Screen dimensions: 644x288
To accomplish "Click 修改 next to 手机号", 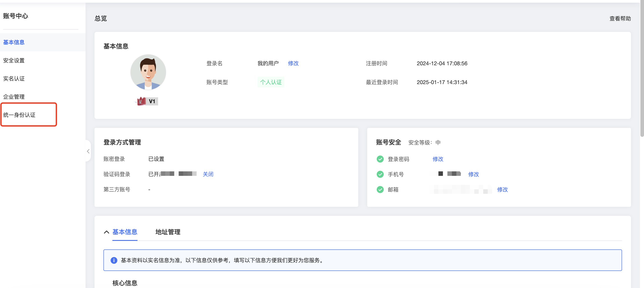I will click(473, 174).
